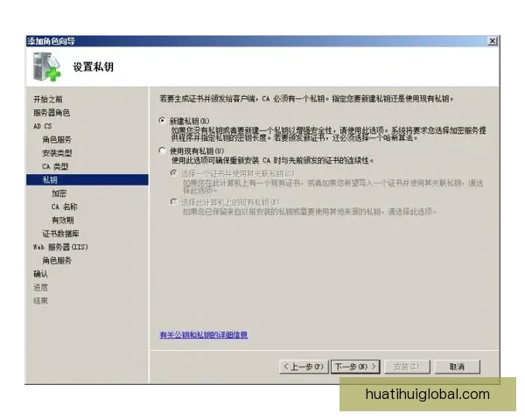Click the server role wizard icon

point(47,66)
